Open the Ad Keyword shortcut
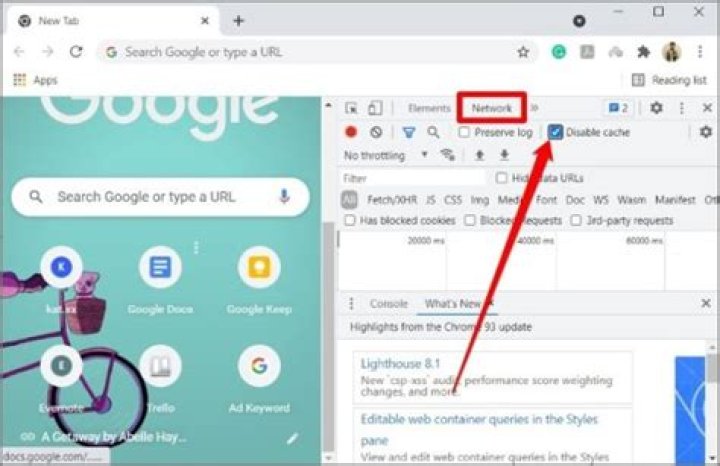This screenshot has height=466, width=720. (259, 379)
